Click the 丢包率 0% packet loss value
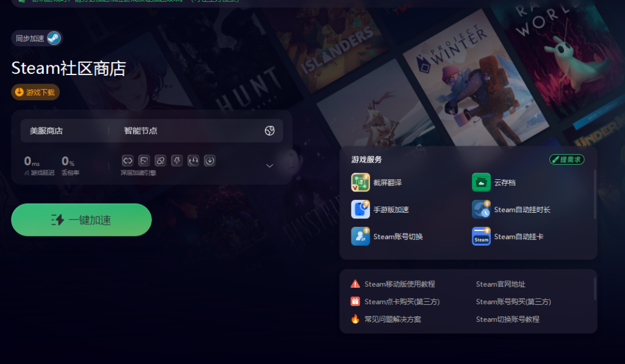 pyautogui.click(x=68, y=162)
